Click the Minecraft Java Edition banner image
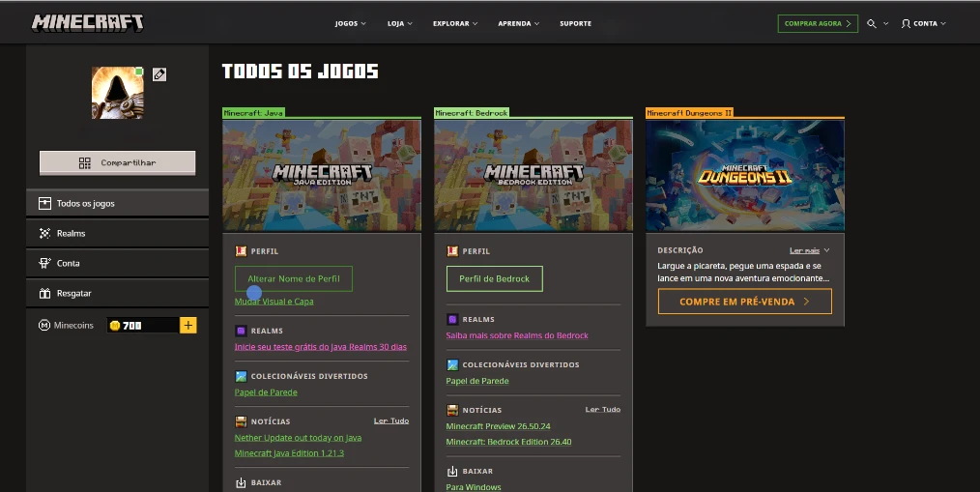 tap(322, 176)
